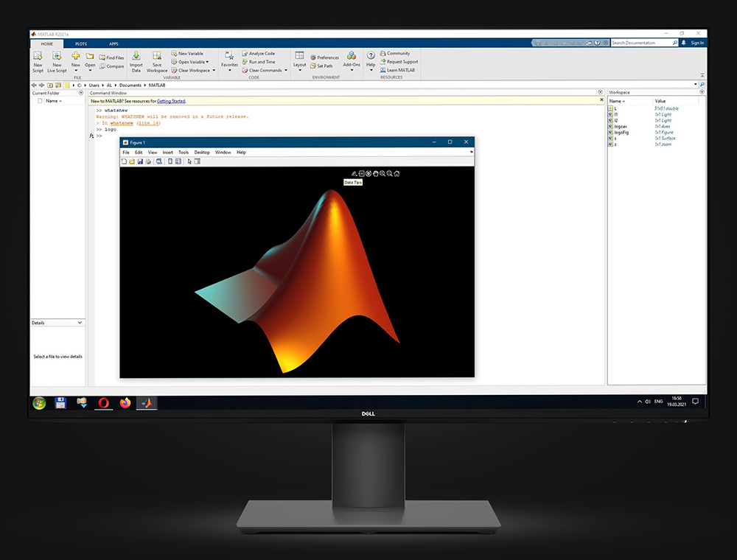Switch to the PLOTS tab
This screenshot has width=737, height=560.
click(81, 43)
